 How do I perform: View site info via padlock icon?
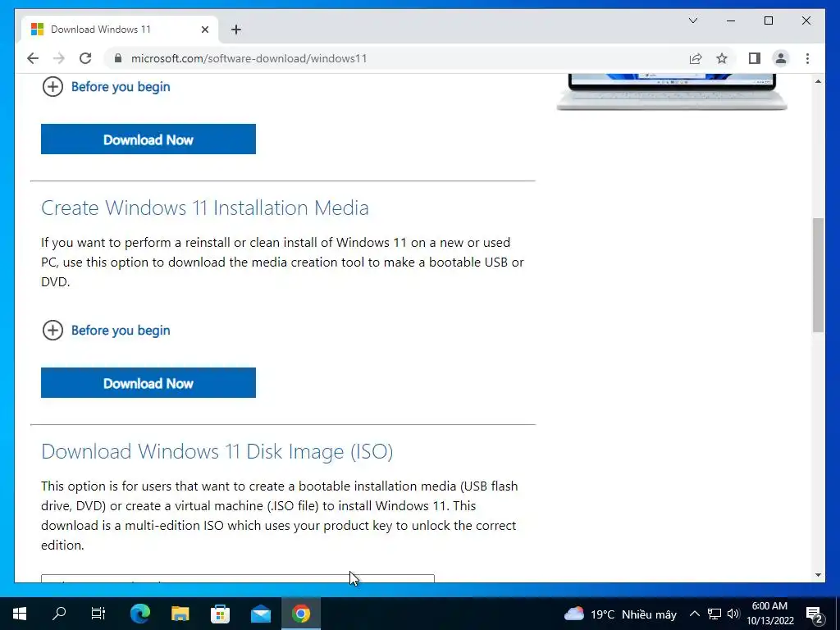(118, 58)
